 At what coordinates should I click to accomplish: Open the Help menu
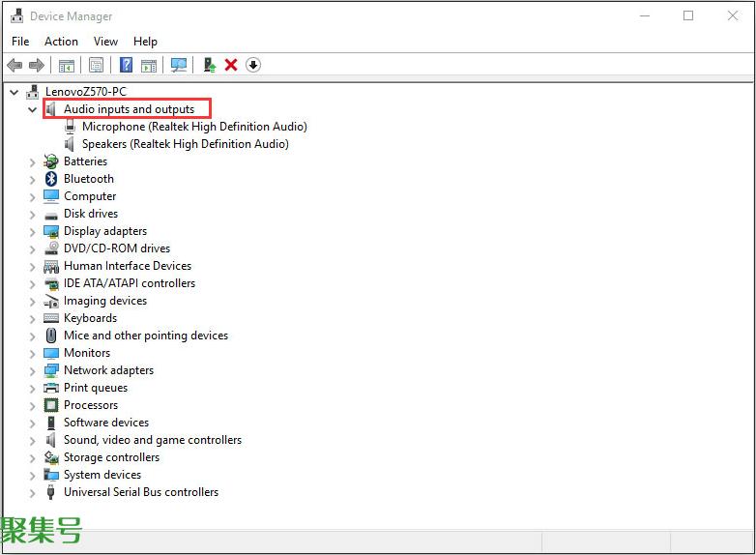(x=145, y=42)
